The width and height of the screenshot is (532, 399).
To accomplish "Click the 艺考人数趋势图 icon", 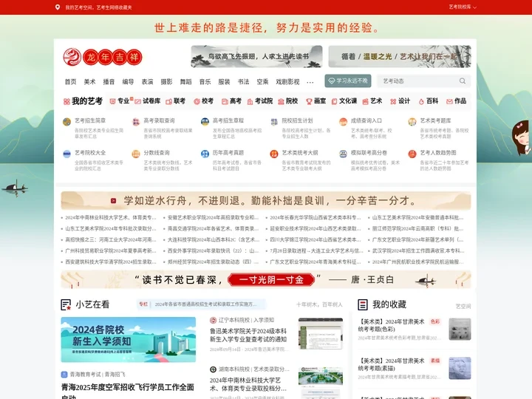I will [x=412, y=154].
